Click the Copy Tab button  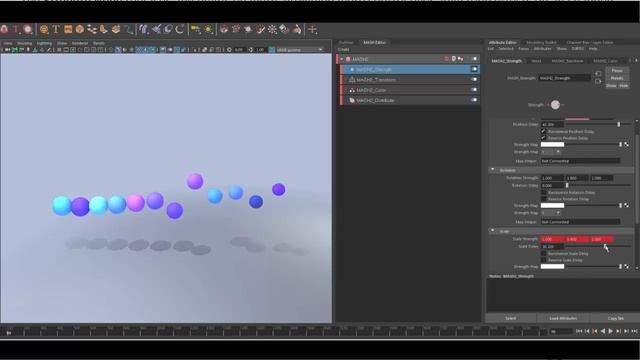click(616, 318)
